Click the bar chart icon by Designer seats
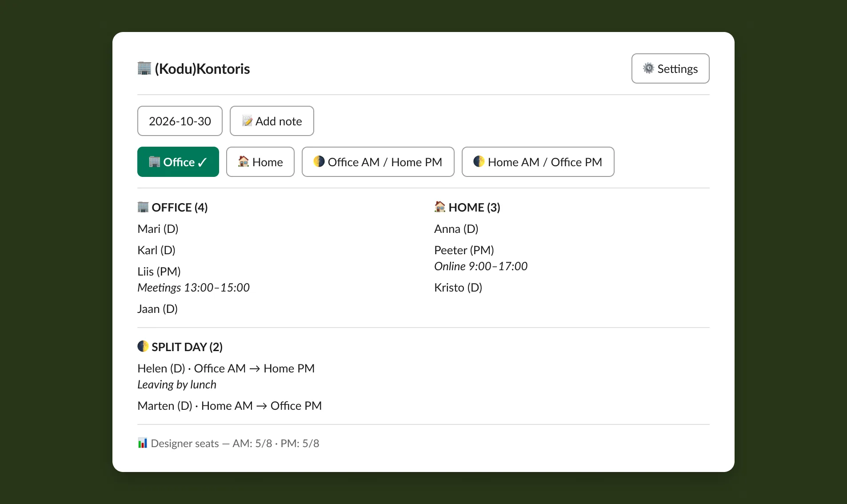Viewport: 847px width, 504px height. [143, 443]
